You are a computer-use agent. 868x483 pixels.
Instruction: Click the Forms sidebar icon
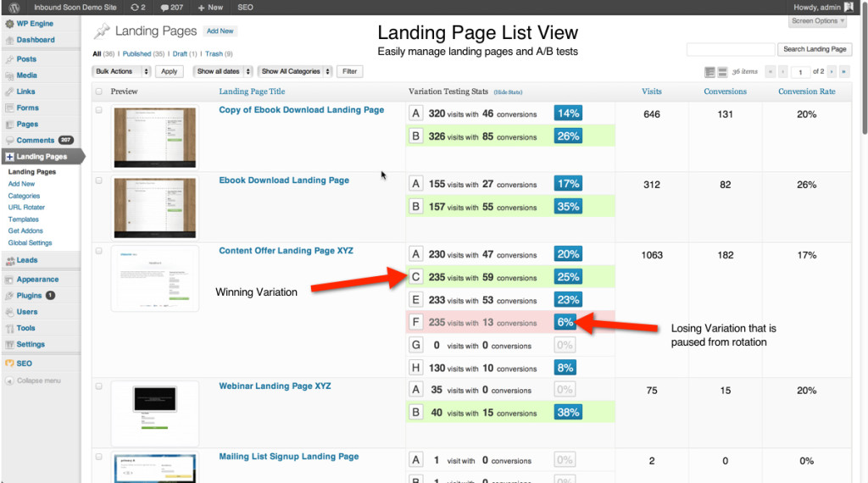(x=9, y=108)
